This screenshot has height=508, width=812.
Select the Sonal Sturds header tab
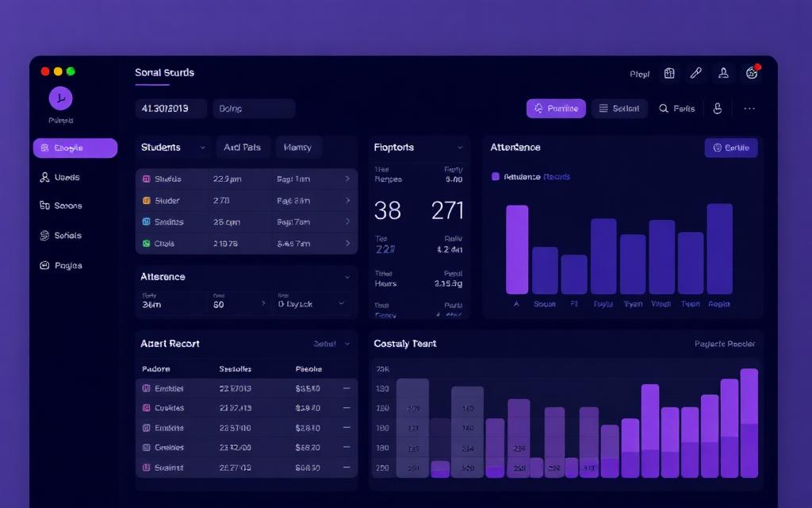(165, 72)
